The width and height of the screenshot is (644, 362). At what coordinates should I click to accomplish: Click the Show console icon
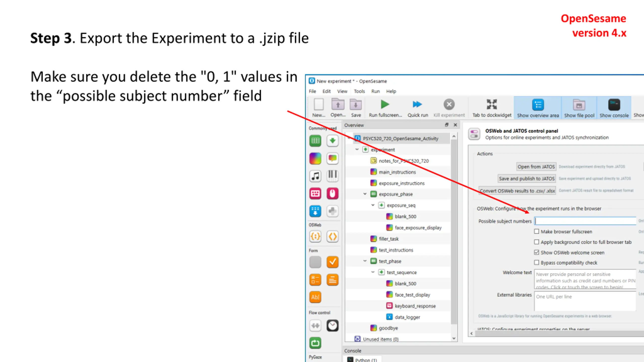pos(614,105)
